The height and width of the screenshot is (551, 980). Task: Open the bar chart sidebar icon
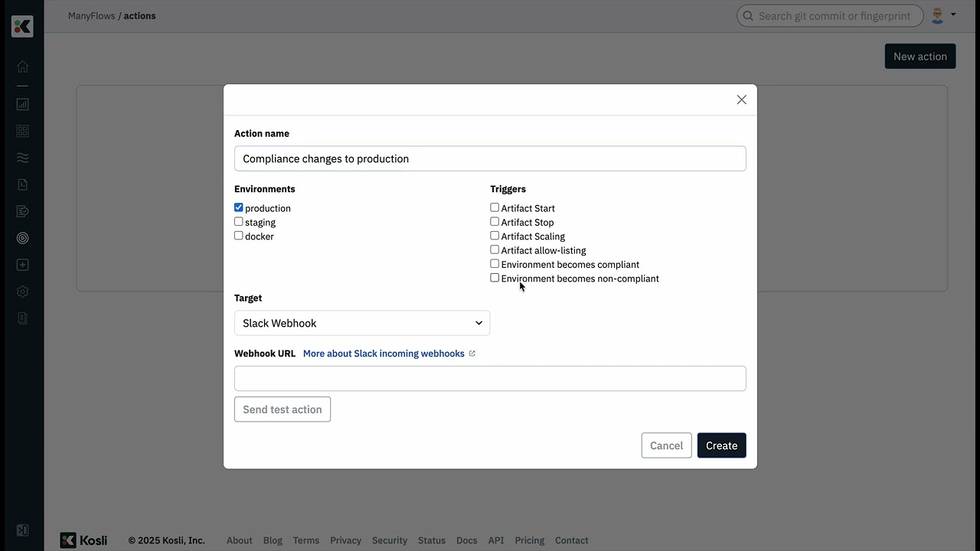coord(22,104)
